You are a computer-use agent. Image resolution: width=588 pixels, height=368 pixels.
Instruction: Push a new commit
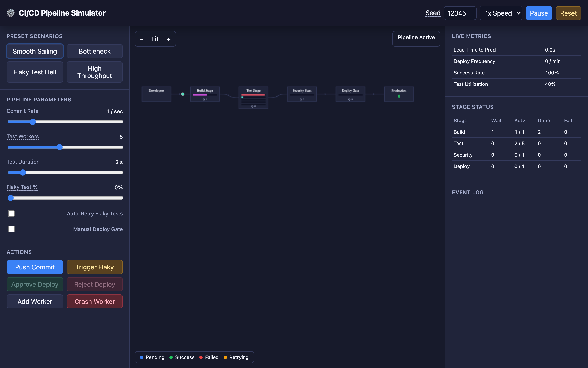35,267
